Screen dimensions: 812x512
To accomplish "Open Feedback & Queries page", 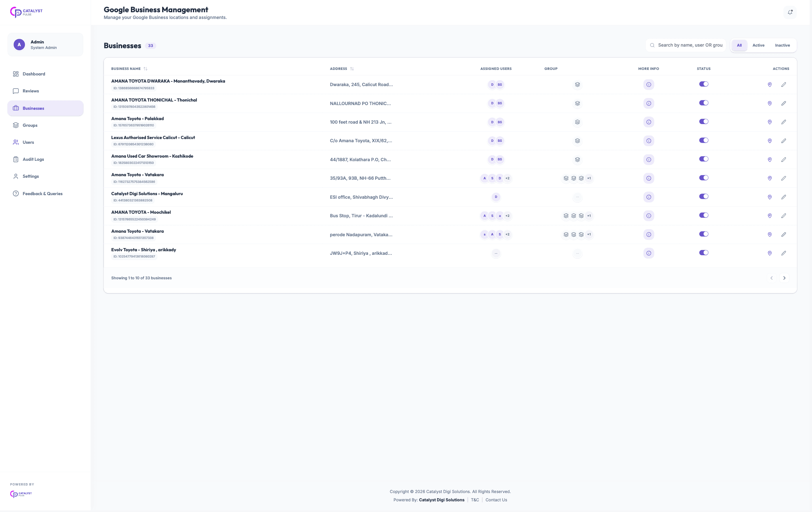I will click(45, 194).
